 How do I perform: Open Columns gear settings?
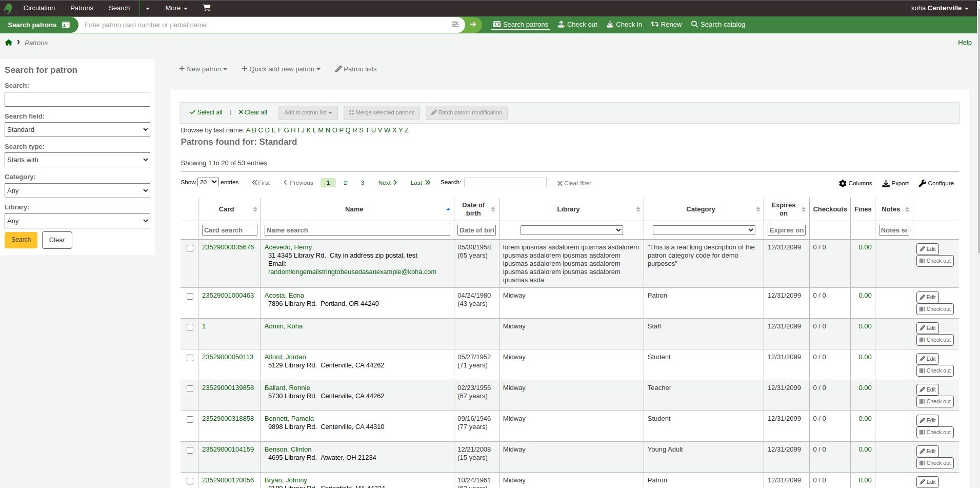(855, 183)
